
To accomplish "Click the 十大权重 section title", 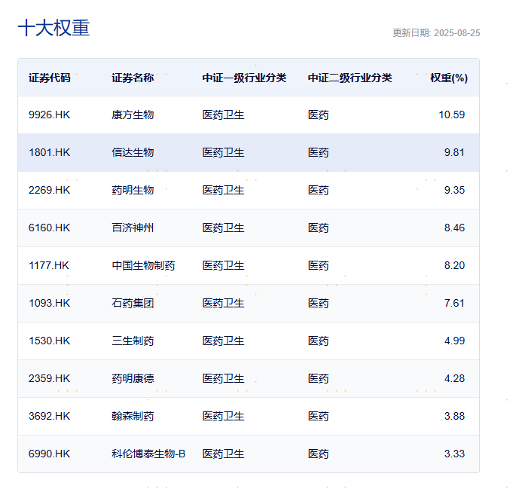I will click(x=54, y=28).
